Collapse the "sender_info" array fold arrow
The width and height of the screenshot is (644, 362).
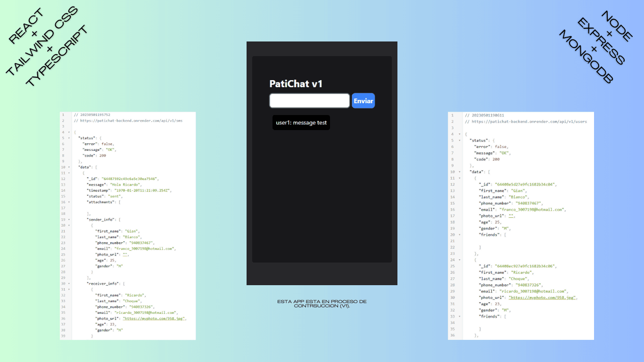click(x=69, y=220)
